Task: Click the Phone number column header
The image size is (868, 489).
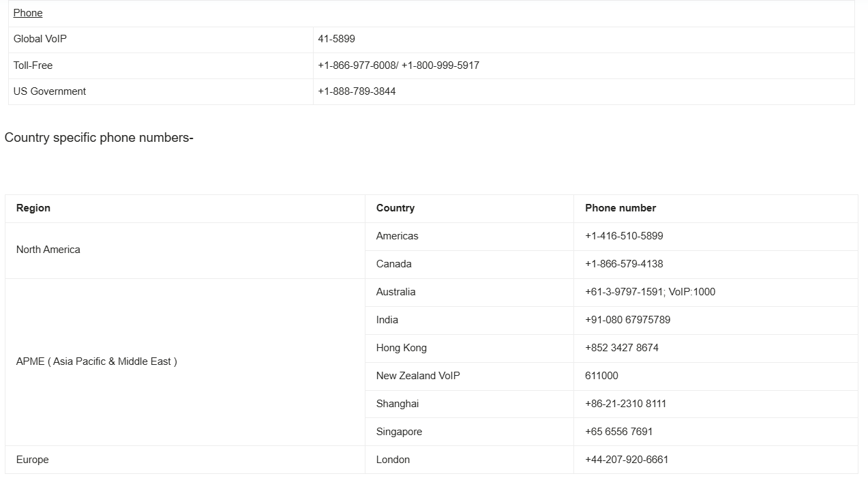Action: (620, 208)
